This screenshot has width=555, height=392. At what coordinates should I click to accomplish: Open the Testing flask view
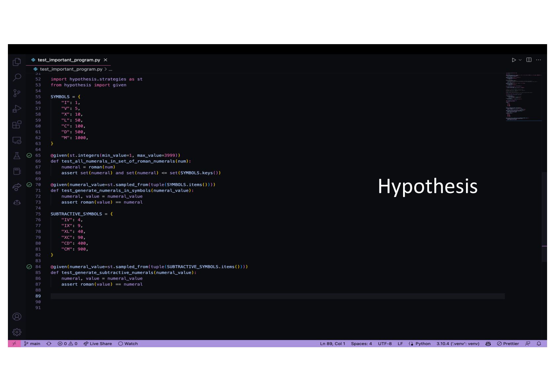[x=17, y=156]
